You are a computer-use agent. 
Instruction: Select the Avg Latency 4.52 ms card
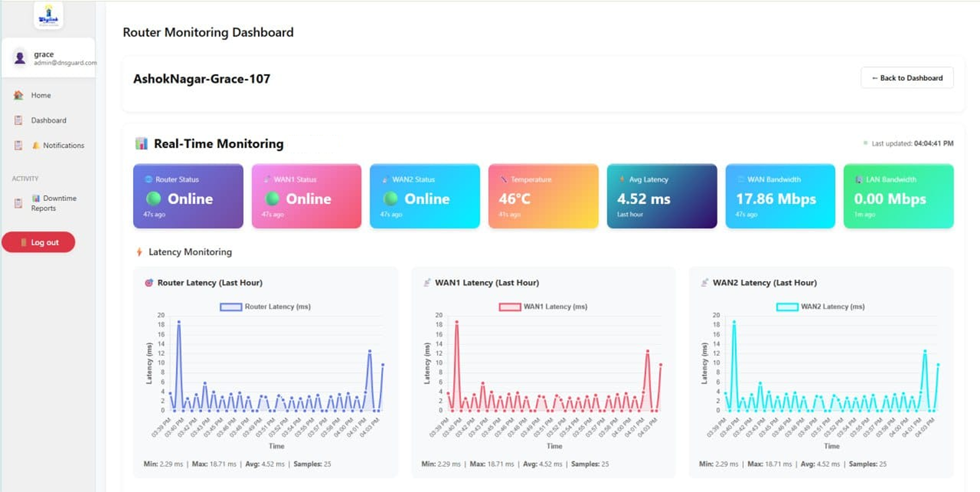tap(661, 196)
